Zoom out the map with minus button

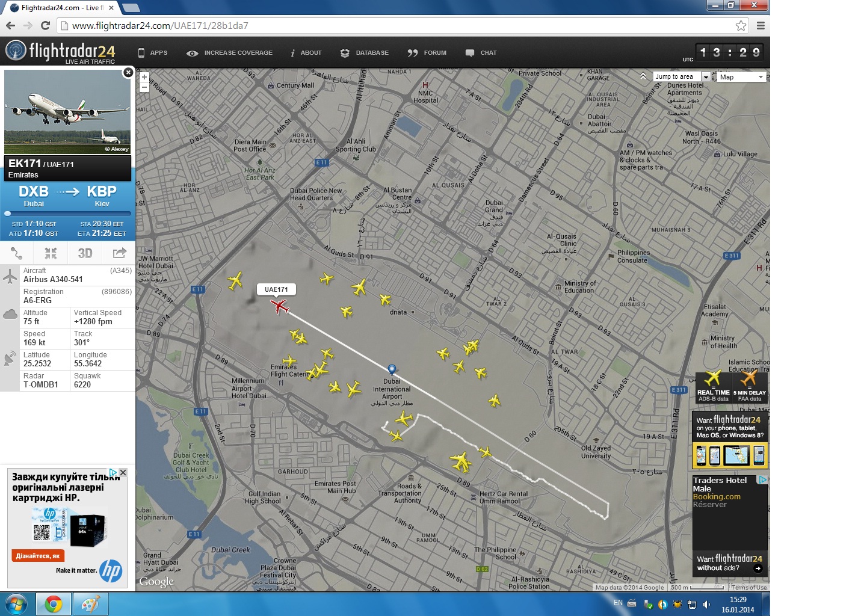(144, 87)
